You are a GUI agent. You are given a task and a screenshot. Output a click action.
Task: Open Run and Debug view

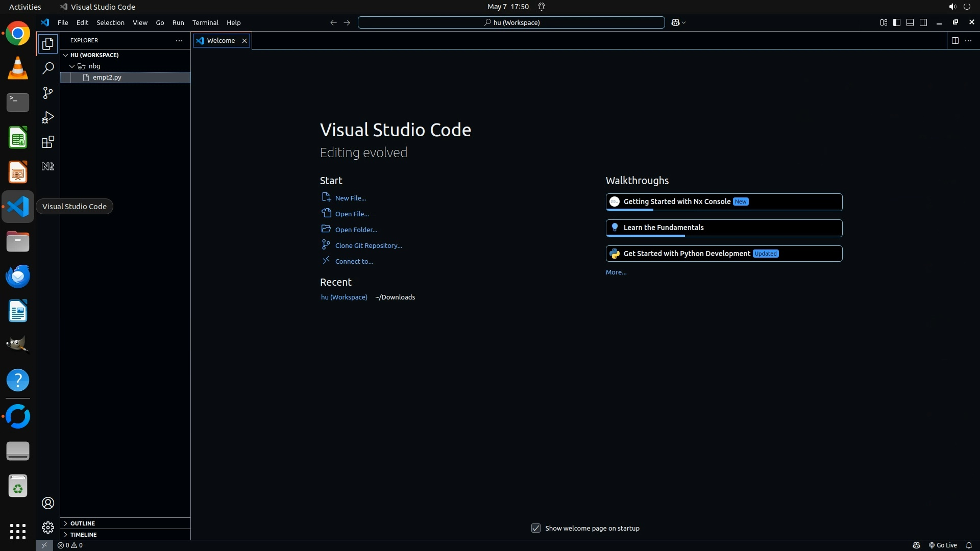48,117
